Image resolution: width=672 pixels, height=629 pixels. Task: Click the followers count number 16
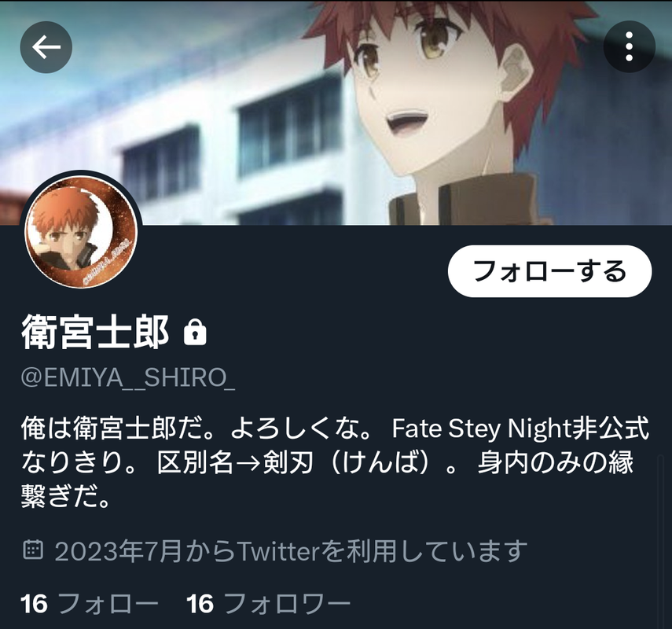(200, 604)
